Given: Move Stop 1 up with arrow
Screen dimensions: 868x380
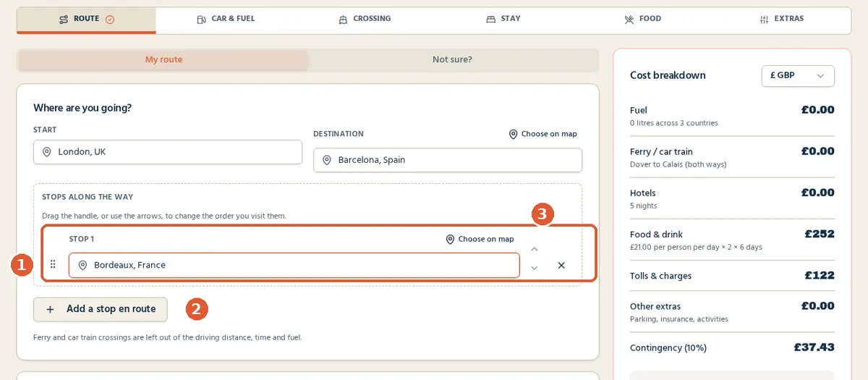Looking at the screenshot, I should click(535, 249).
